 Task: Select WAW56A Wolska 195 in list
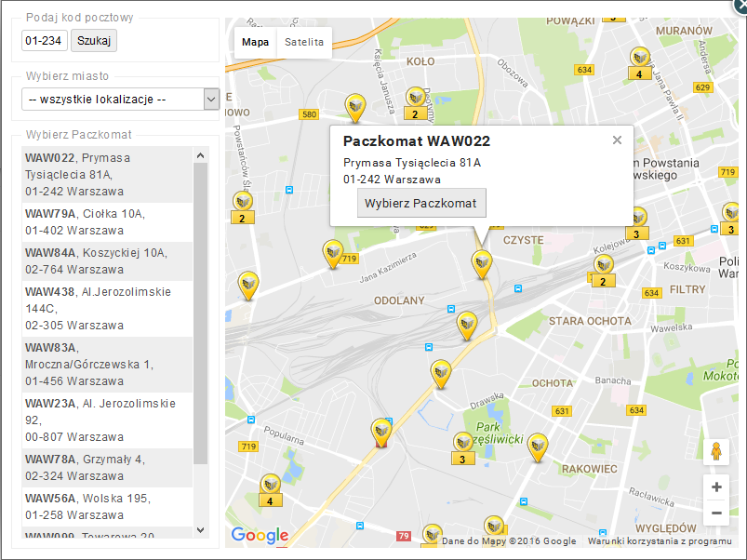click(107, 507)
